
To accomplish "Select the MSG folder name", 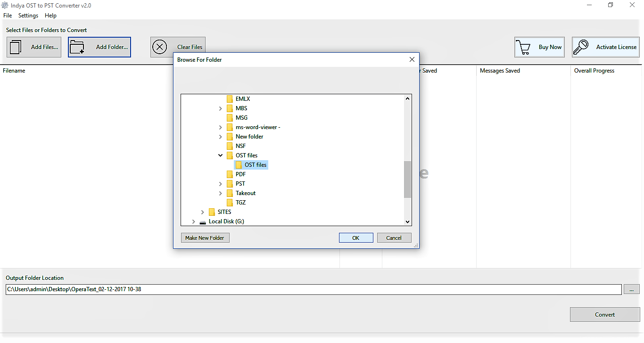I will pos(241,118).
